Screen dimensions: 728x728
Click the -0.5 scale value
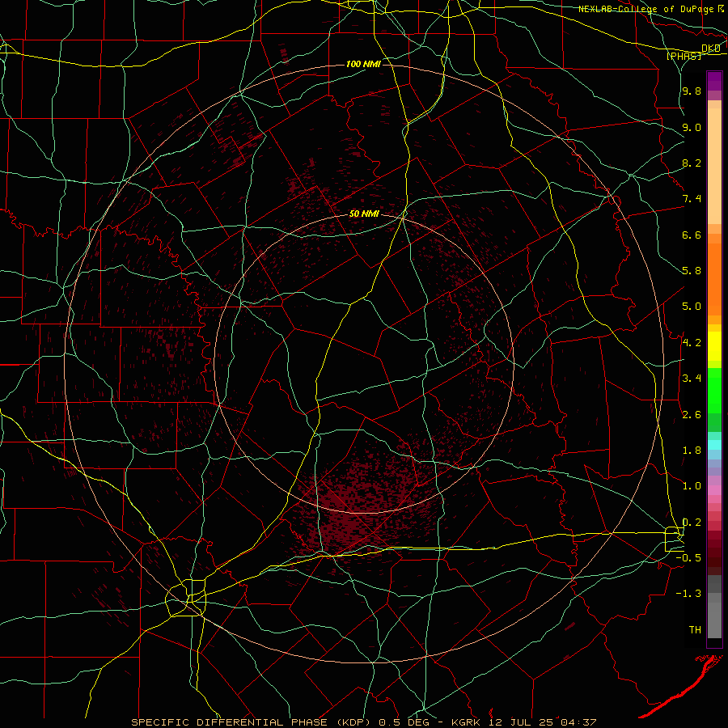688,558
